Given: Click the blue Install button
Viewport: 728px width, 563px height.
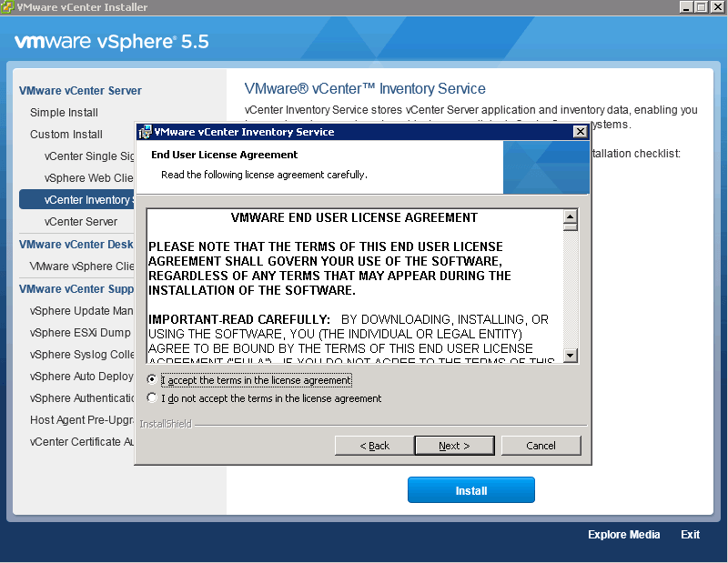Looking at the screenshot, I should tap(471, 490).
